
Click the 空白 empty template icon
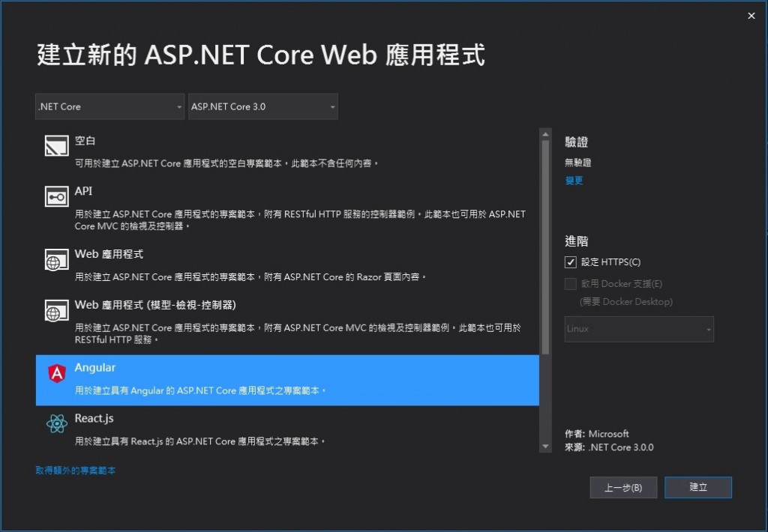pyautogui.click(x=57, y=146)
